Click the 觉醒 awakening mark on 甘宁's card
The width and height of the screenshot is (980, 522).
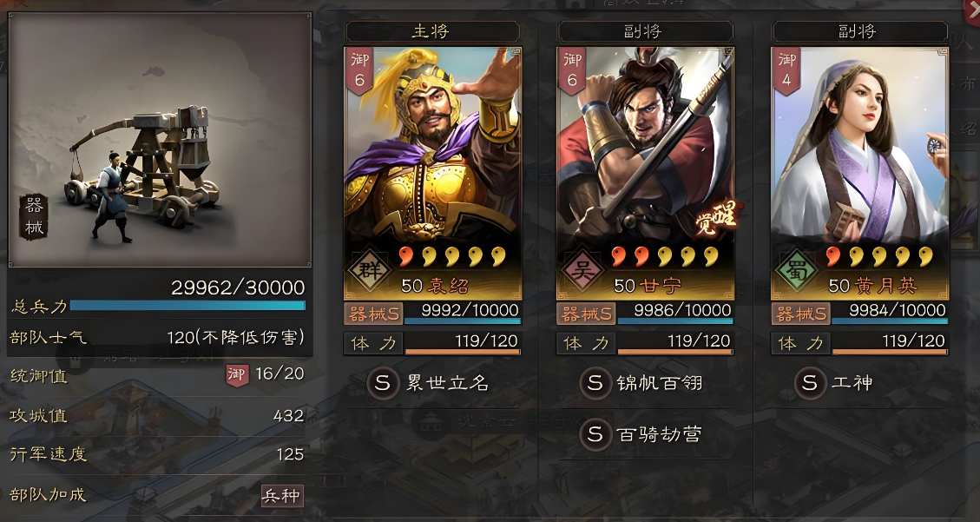coord(715,219)
